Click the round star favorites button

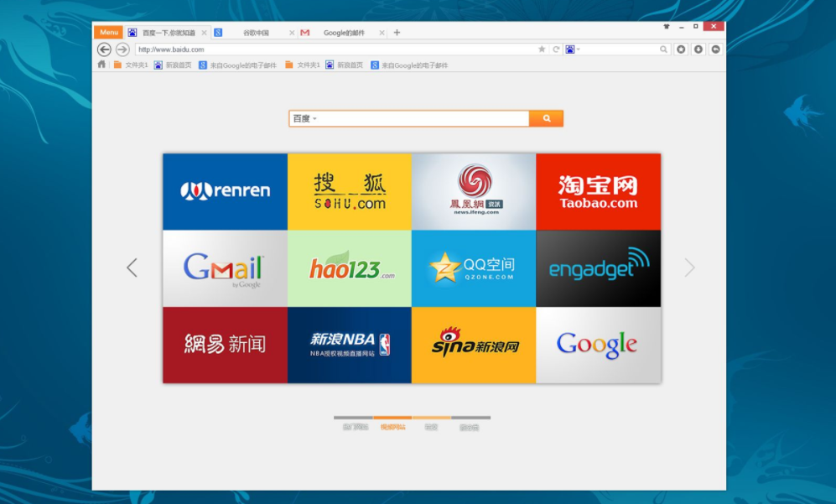point(681,49)
